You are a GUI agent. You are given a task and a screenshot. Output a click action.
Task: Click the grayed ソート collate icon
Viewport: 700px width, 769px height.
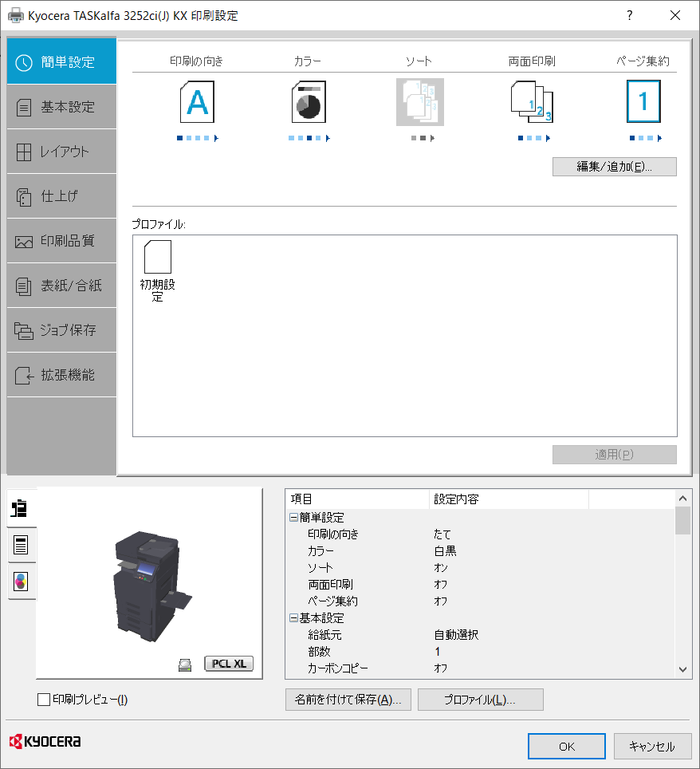[x=420, y=102]
